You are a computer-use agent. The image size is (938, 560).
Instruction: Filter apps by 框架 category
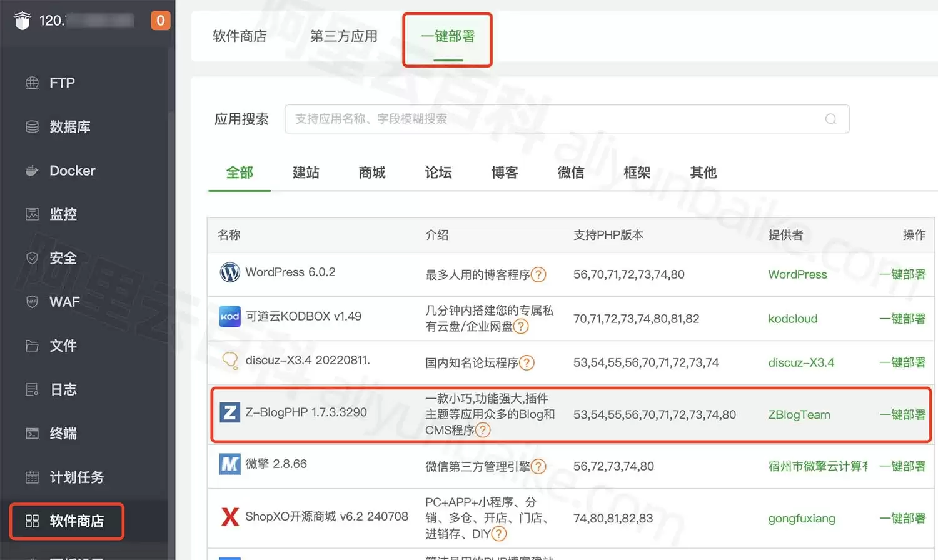click(x=637, y=172)
